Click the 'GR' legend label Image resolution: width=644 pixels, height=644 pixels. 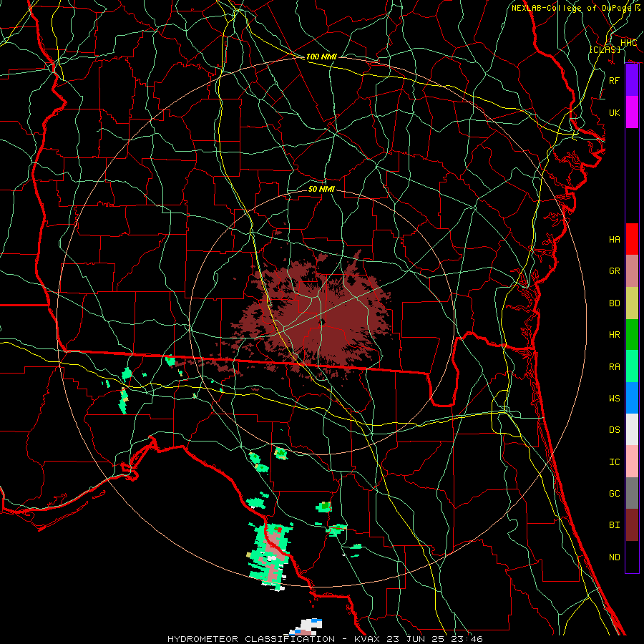[x=614, y=271]
